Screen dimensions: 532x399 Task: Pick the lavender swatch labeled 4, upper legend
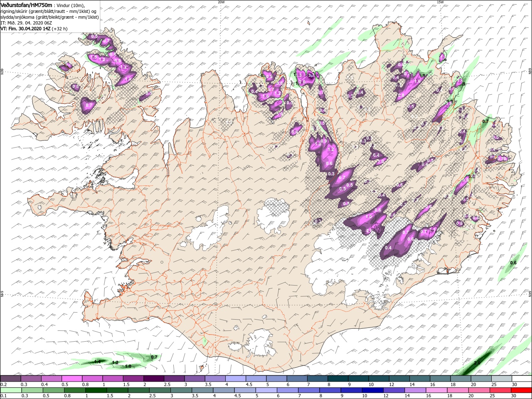(235, 379)
